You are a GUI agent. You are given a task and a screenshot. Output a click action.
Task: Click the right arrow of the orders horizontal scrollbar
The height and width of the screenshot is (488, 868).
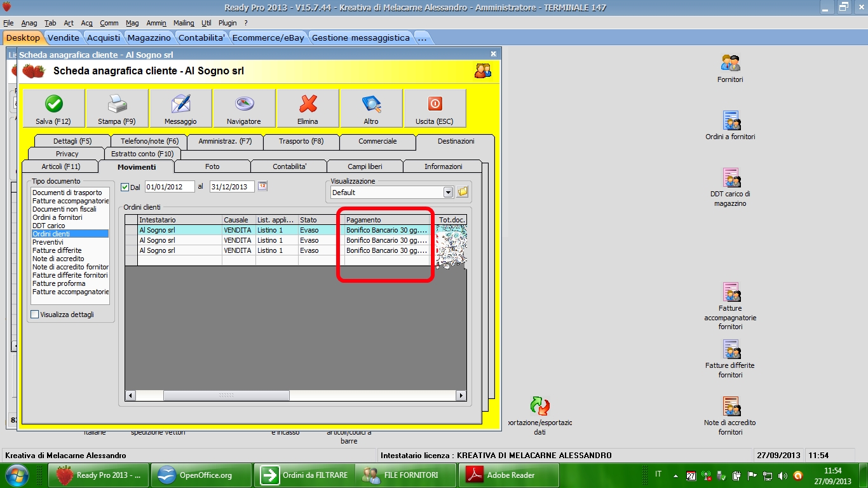click(461, 395)
